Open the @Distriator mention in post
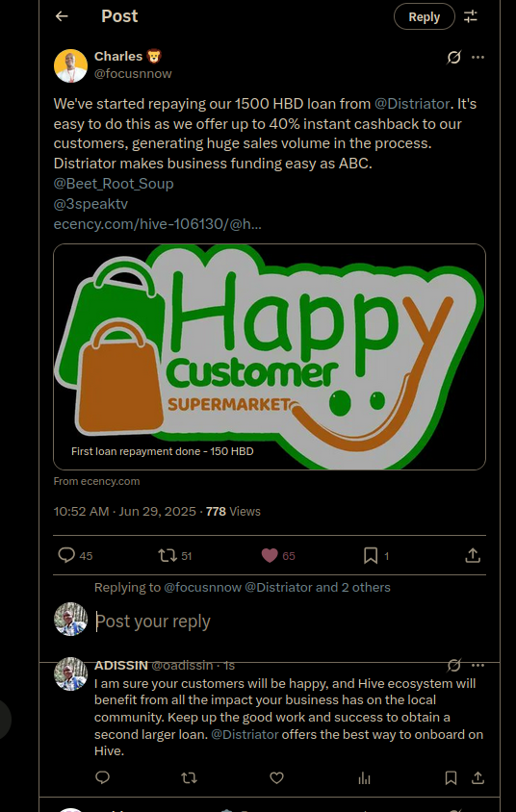The image size is (516, 812). (412, 104)
